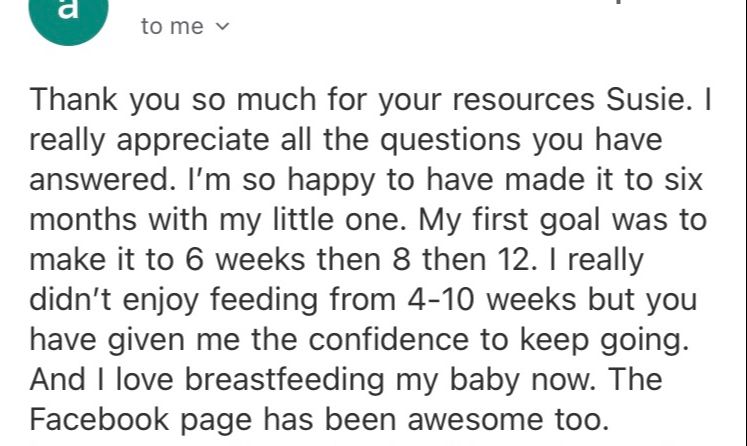The height and width of the screenshot is (446, 747).
Task: Click the word 'awesome' in the last line
Action: (474, 420)
